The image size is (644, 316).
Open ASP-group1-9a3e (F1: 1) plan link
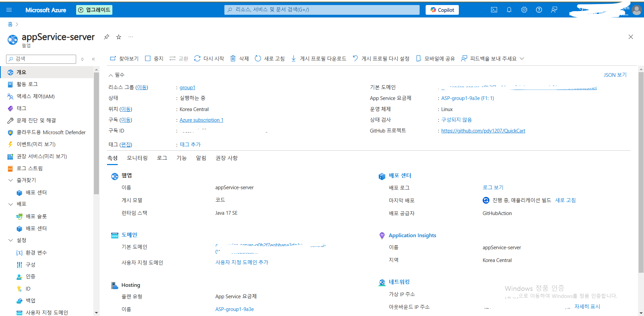click(x=467, y=98)
